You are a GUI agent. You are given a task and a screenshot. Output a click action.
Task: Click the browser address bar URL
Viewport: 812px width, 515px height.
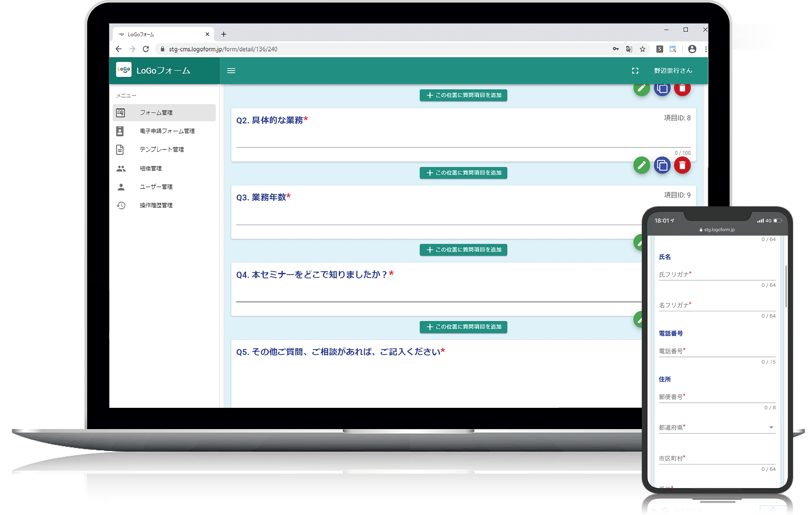[x=223, y=49]
